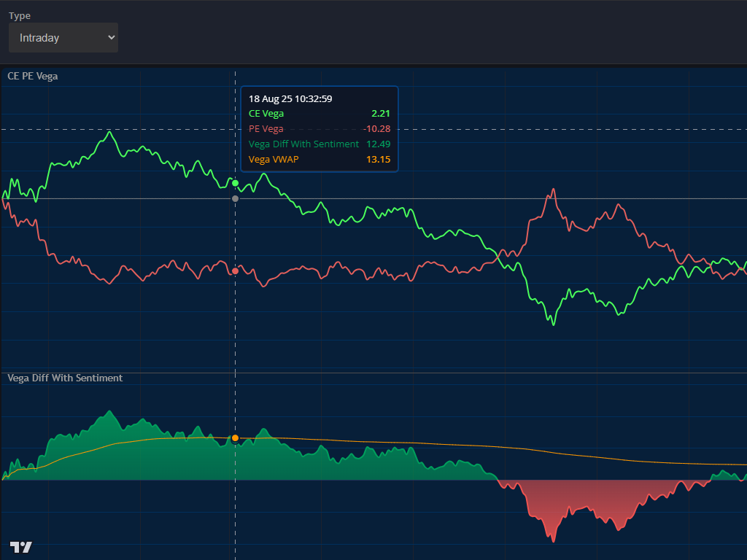
Task: Click the red PE Vega crosshair dot
Action: (x=235, y=271)
